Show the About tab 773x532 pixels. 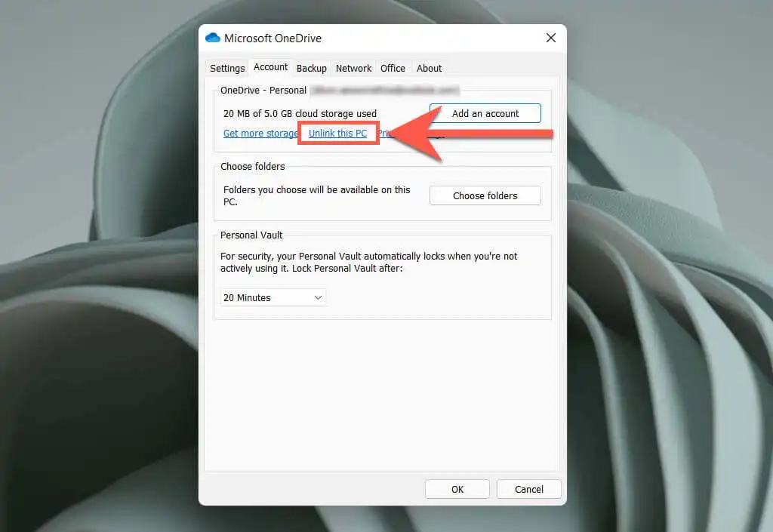pos(429,68)
